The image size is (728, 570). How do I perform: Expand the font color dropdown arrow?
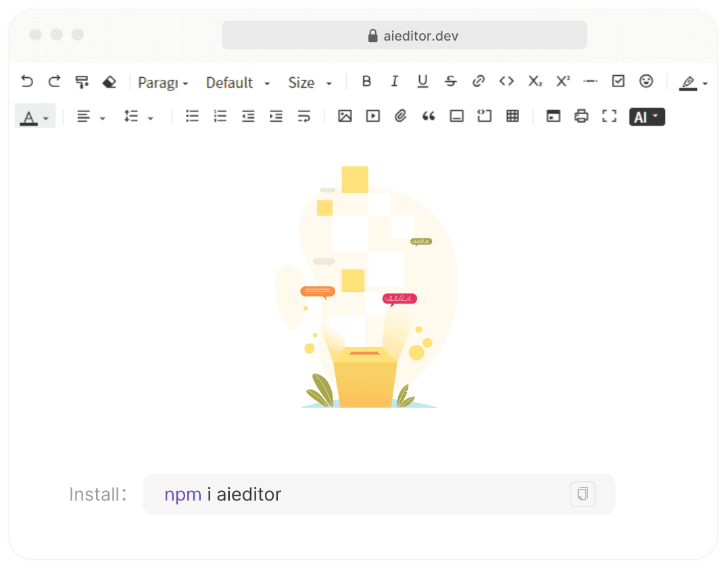tap(46, 118)
